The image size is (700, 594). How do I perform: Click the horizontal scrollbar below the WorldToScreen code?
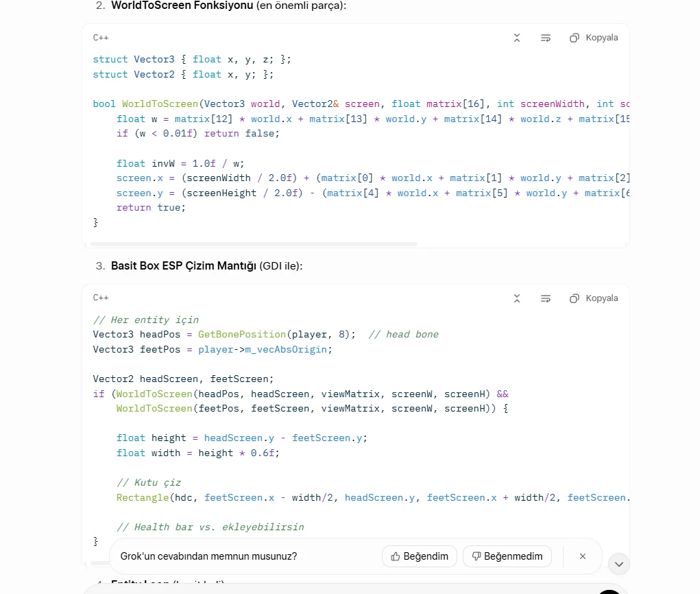254,244
